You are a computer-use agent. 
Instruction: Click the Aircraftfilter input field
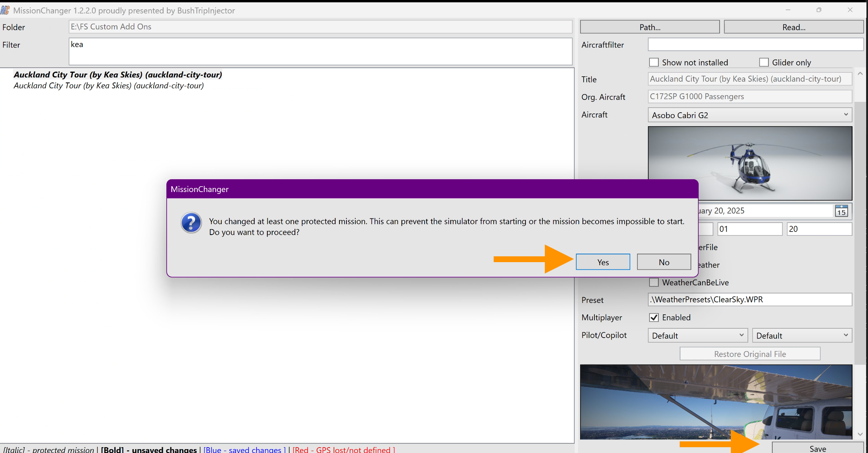coord(755,45)
